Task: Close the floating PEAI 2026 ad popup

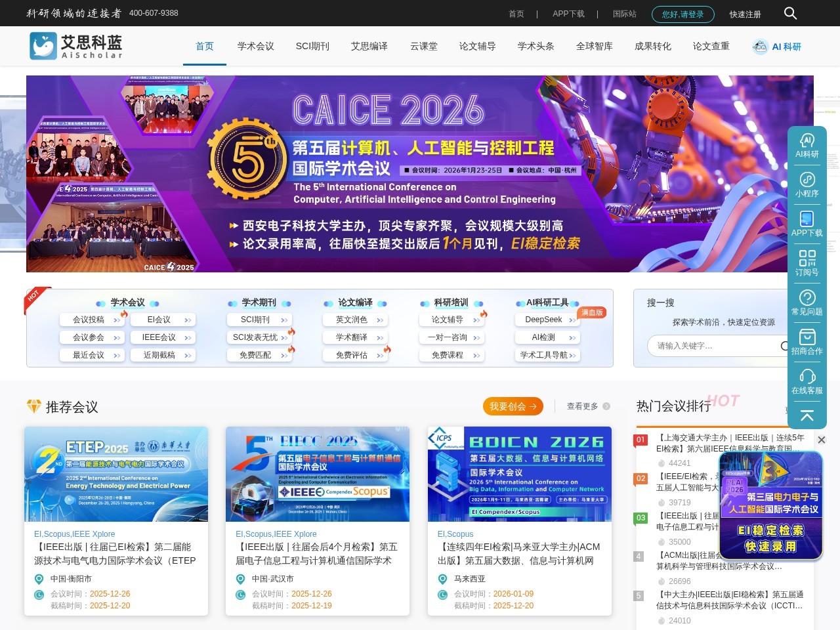Action: [x=821, y=440]
